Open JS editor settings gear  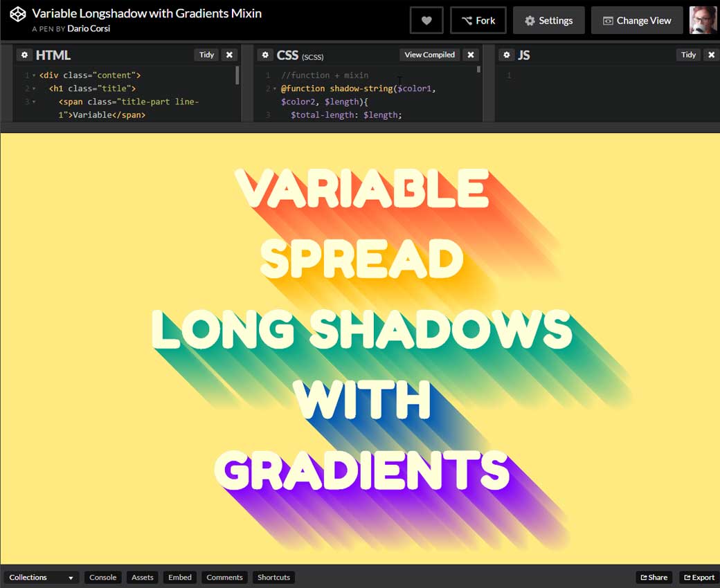507,55
